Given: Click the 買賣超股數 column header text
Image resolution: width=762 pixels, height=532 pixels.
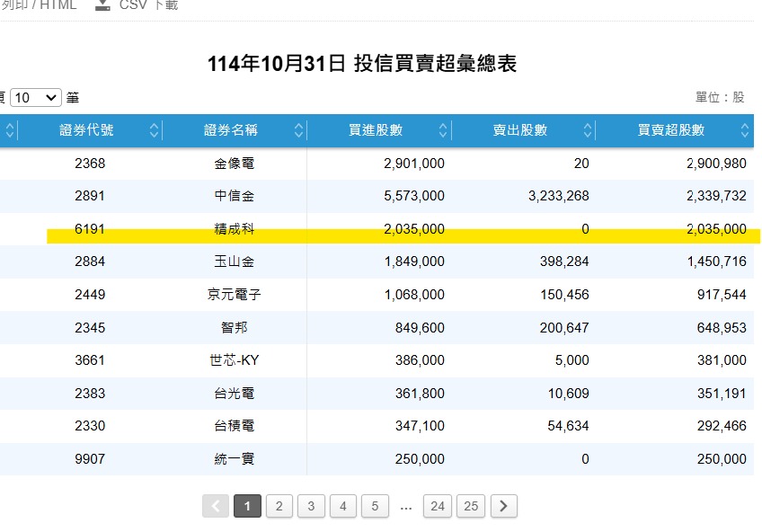Looking at the screenshot, I should tap(670, 130).
